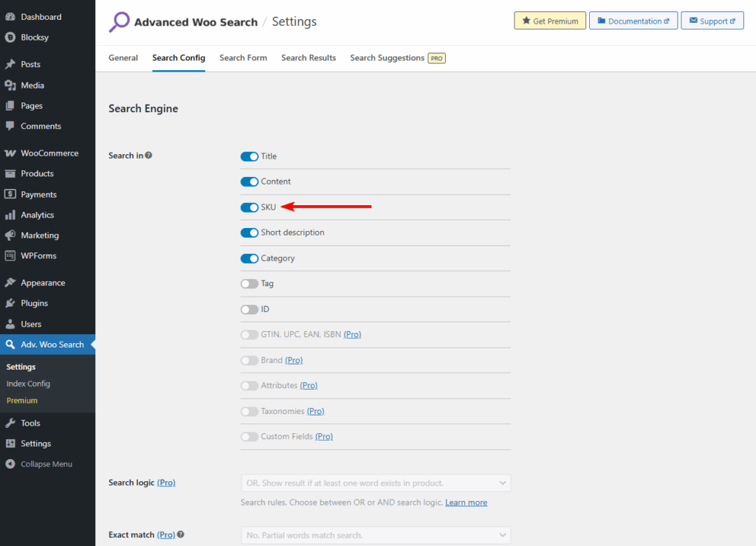Click the Advanced Woo Search magnifier logo
The height and width of the screenshot is (546, 756).
tap(118, 22)
